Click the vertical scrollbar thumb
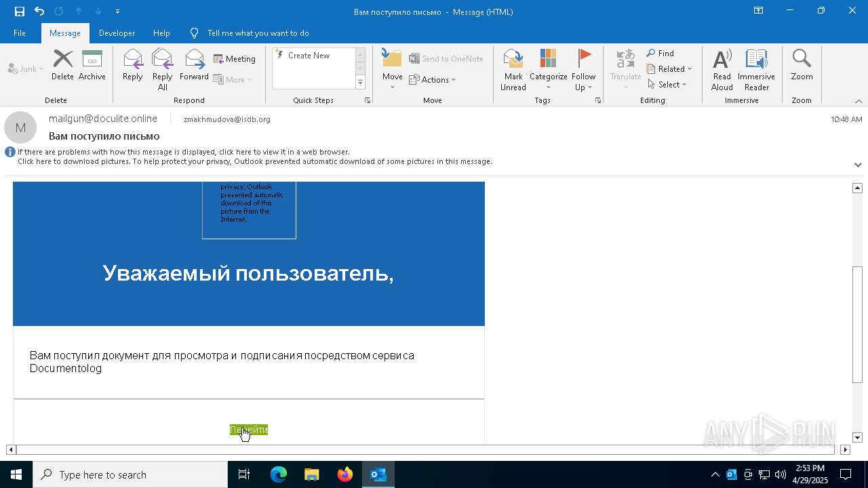 pos(857,325)
